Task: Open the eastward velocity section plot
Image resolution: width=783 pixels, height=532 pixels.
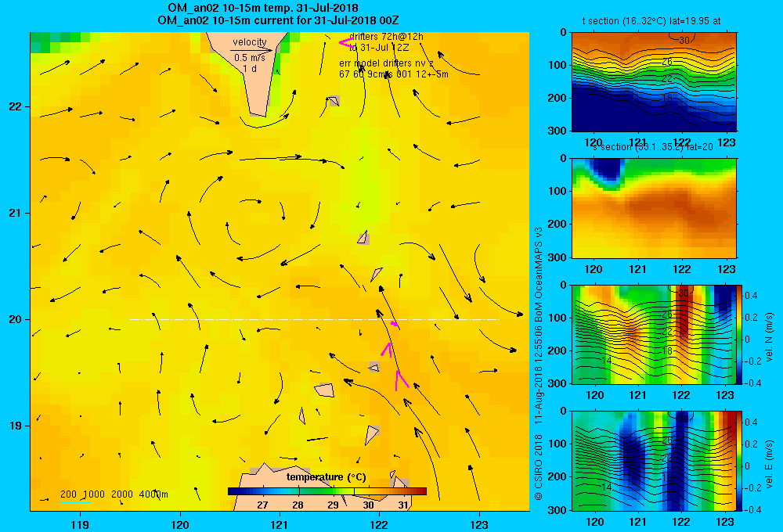Action: [x=654, y=461]
